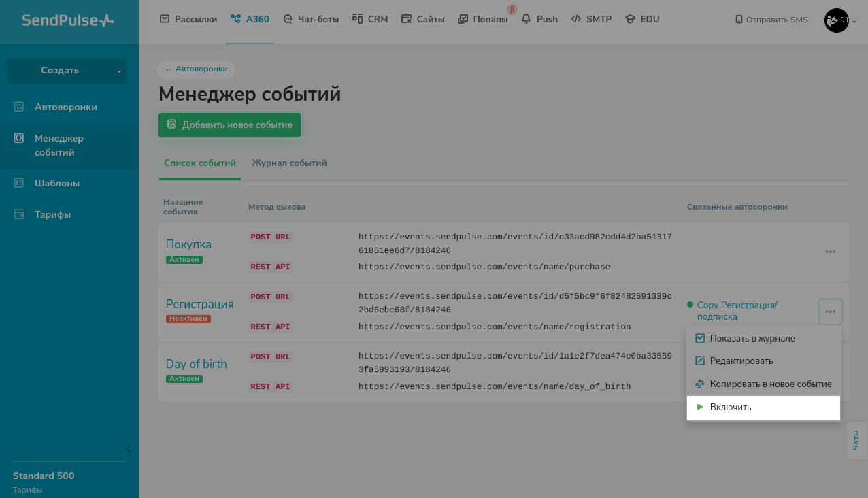Click Отправить SMS in the header
Screen dimensions: 868x498
coord(771,20)
